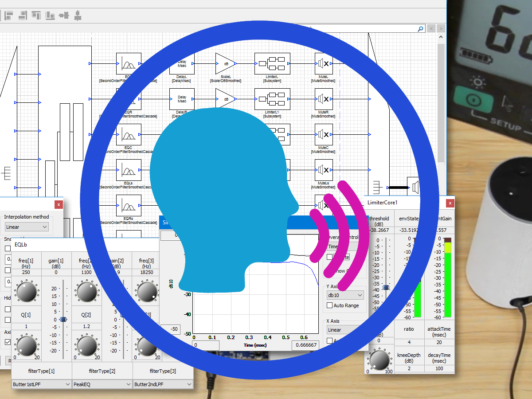Open the Interpolation method Linear dropdown
The image size is (532, 399).
27,227
